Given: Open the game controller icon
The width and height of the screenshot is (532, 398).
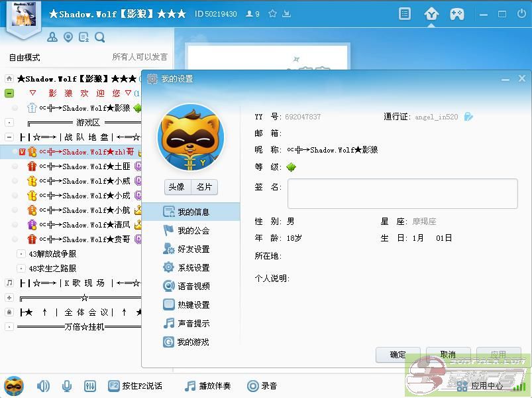Looking at the screenshot, I should coord(457,15).
